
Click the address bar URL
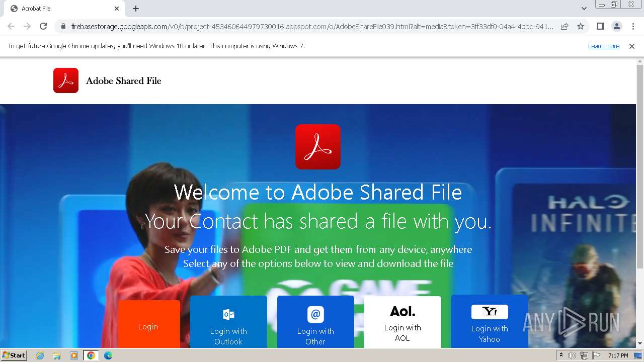312,26
